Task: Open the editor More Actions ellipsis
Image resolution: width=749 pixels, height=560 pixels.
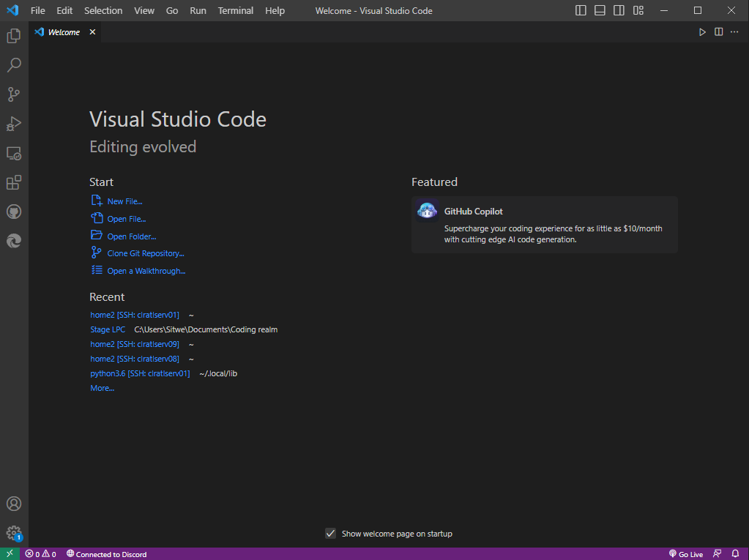Action: click(734, 32)
